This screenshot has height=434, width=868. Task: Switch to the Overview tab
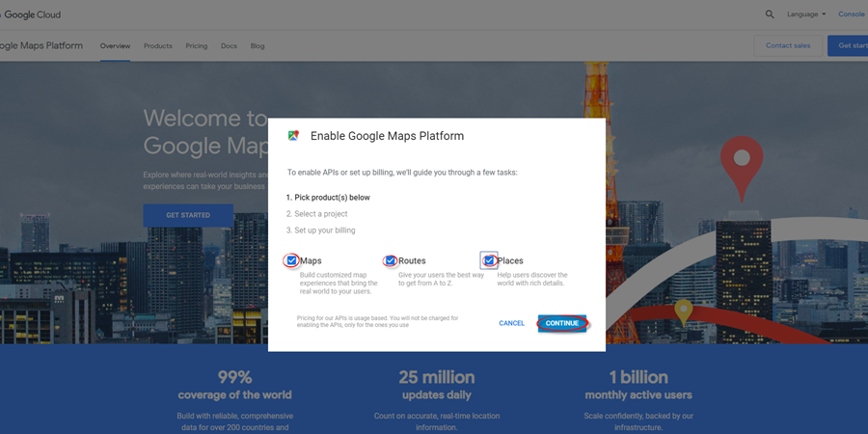pos(115,46)
